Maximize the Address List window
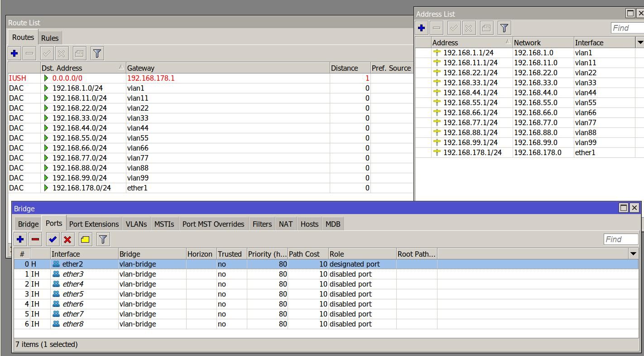The image size is (644, 356). pos(630,13)
